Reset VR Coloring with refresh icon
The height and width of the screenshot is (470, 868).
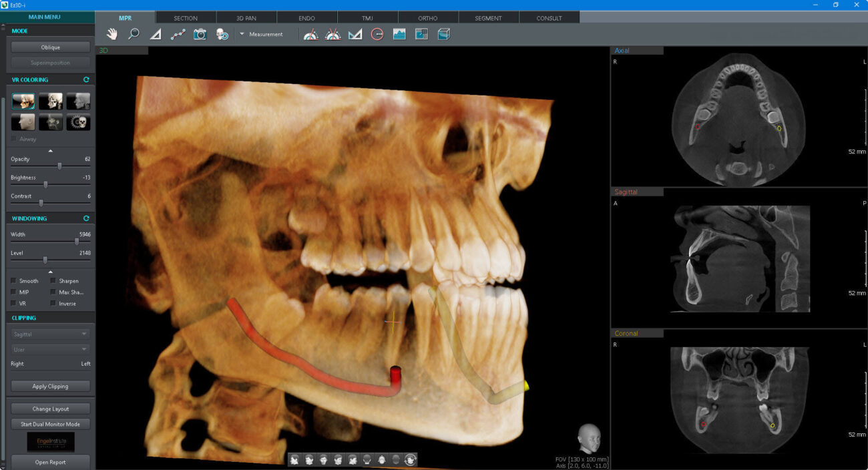[85, 79]
